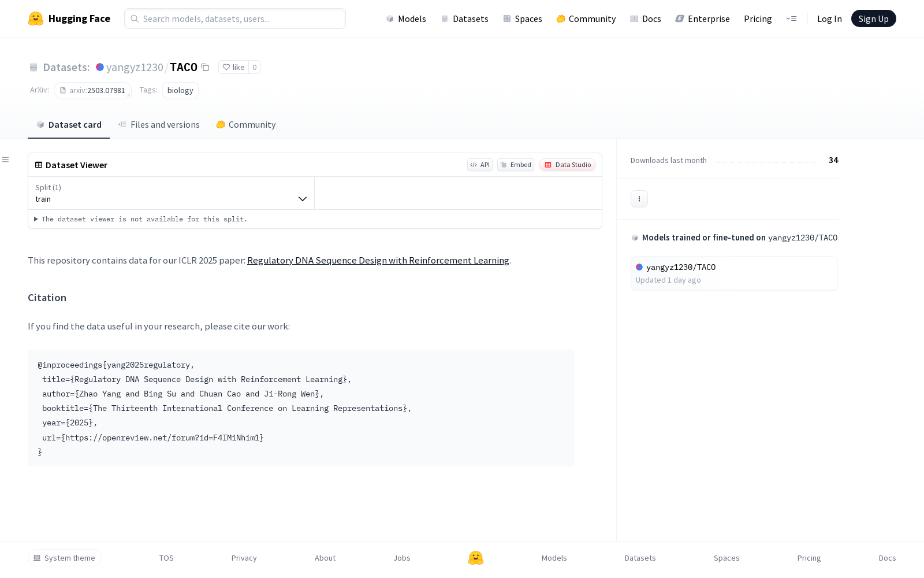
Task: Click the "Datasets:" breadcrumb label
Action: tap(66, 67)
